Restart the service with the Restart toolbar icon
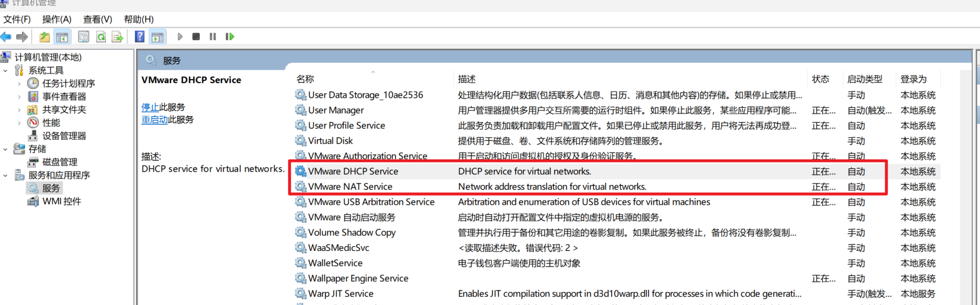Viewport: 980px width, 305px height. coord(230,37)
